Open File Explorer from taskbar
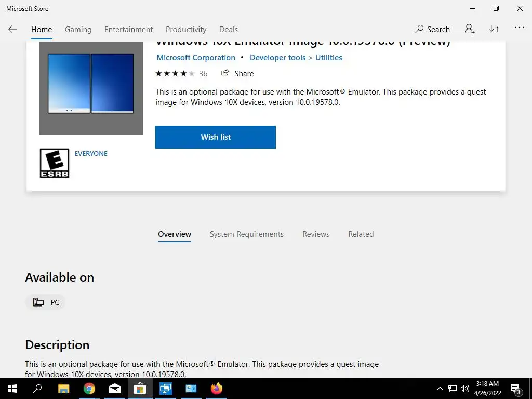532x399 pixels. pos(63,389)
